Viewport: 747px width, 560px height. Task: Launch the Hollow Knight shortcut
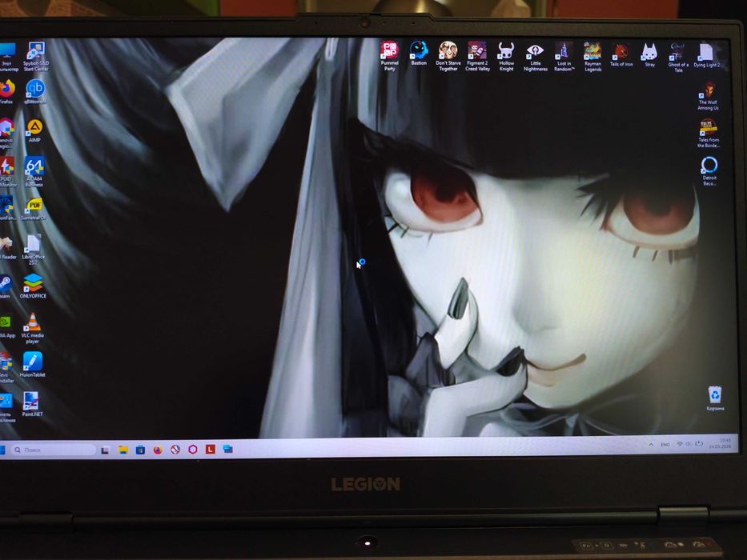click(x=506, y=57)
